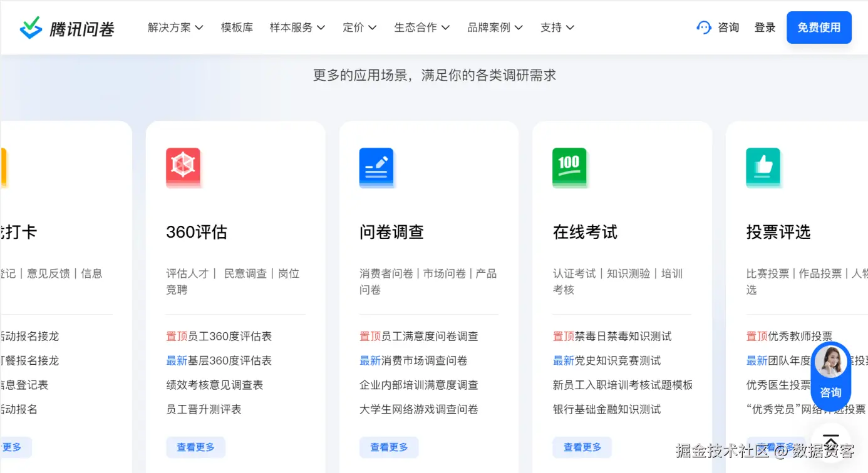Click the 登录 link in header
This screenshot has height=473, width=868.
coord(765,28)
